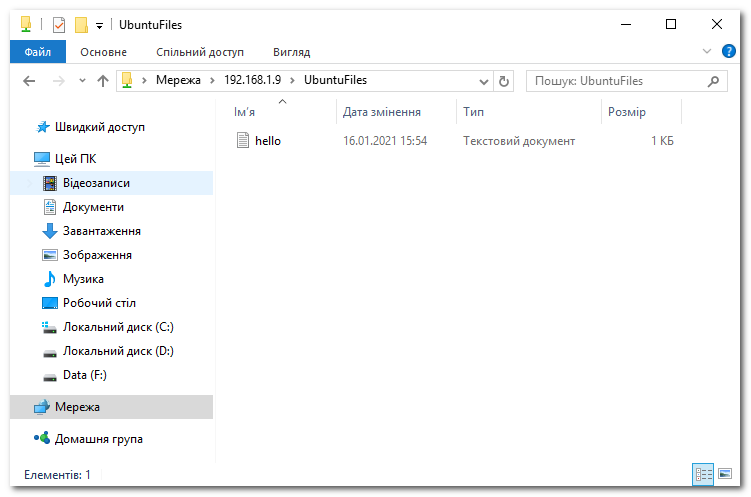Open the quick access toolbar customize dropdown
Screen dimensions: 751x497
[x=99, y=26]
